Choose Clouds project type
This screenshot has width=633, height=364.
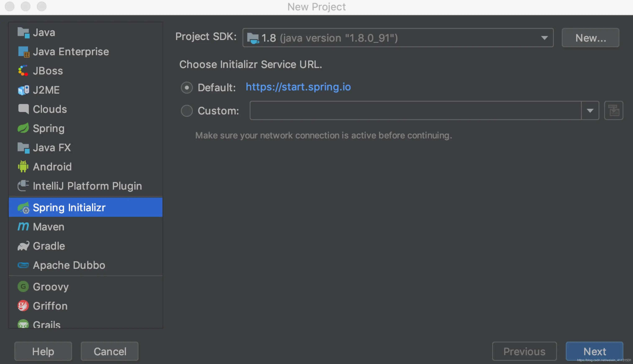click(50, 109)
